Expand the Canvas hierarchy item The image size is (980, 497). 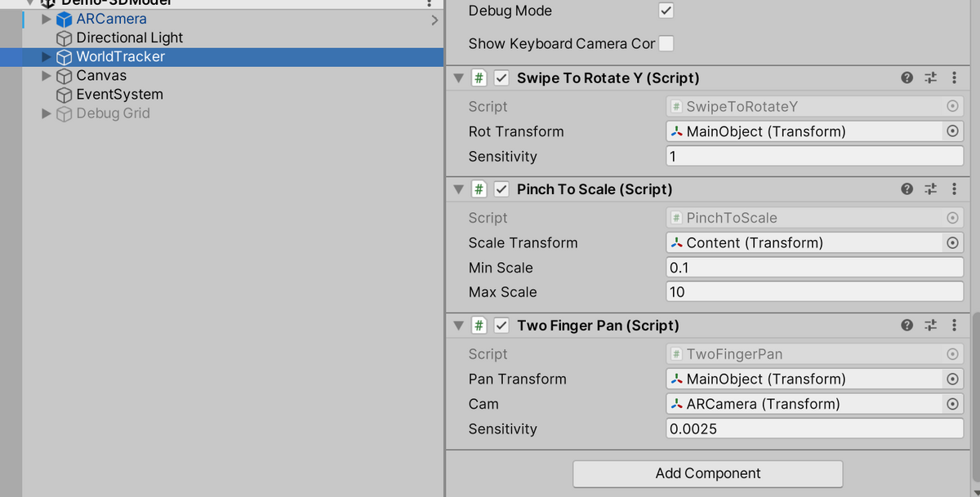(x=47, y=75)
